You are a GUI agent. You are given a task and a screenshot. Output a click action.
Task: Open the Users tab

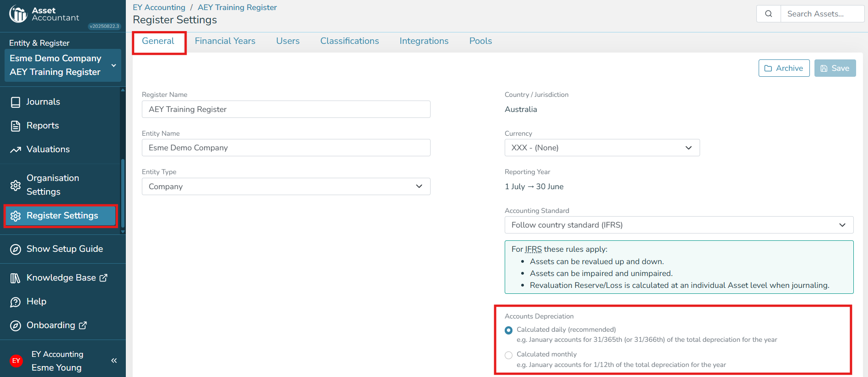(288, 41)
